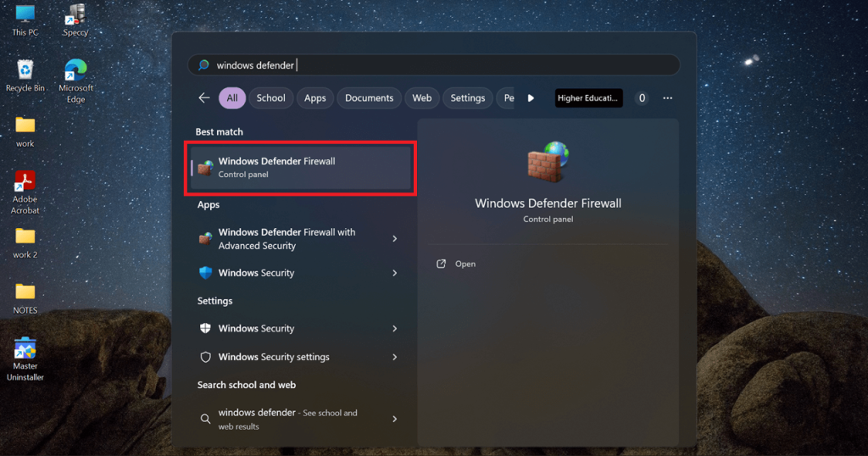Open This PC desktop icon
The image size is (868, 456).
click(25, 19)
